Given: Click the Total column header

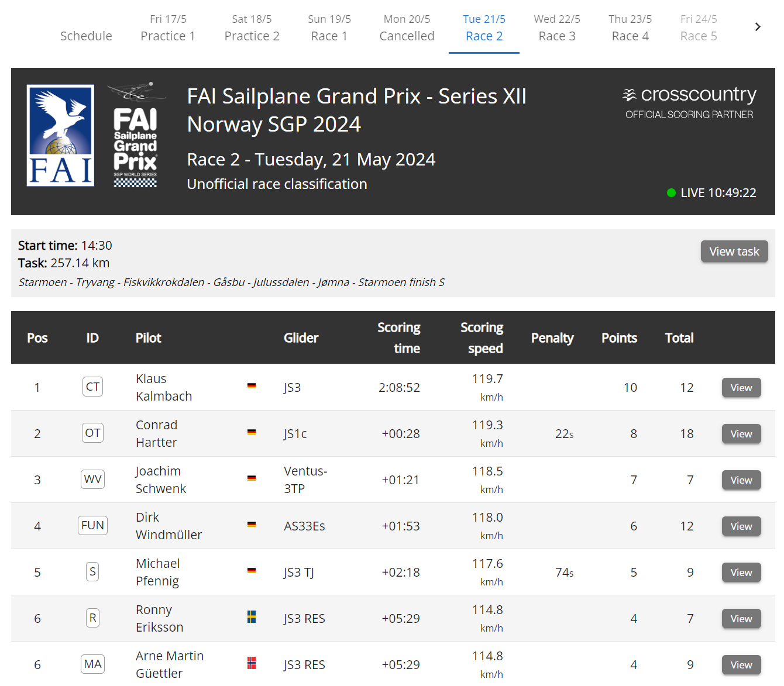Looking at the screenshot, I should point(679,338).
